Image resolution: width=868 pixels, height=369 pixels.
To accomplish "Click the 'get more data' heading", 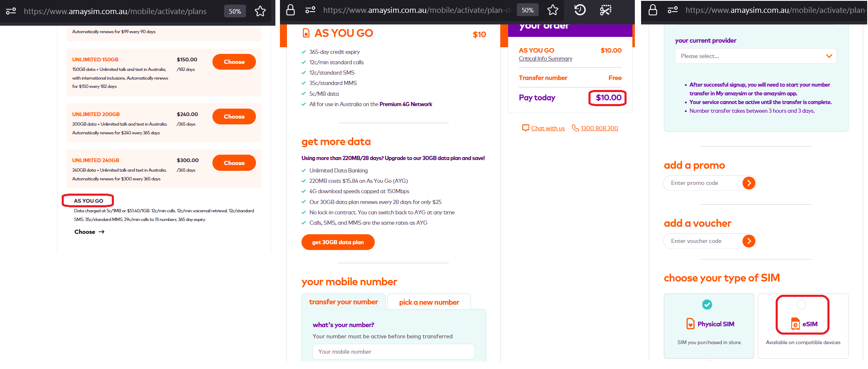I will tap(336, 142).
